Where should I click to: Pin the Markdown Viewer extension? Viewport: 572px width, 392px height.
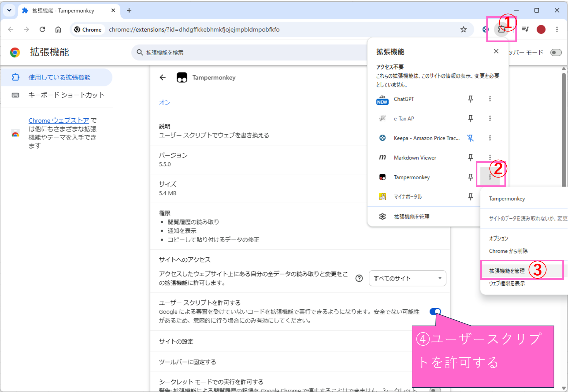tap(471, 157)
